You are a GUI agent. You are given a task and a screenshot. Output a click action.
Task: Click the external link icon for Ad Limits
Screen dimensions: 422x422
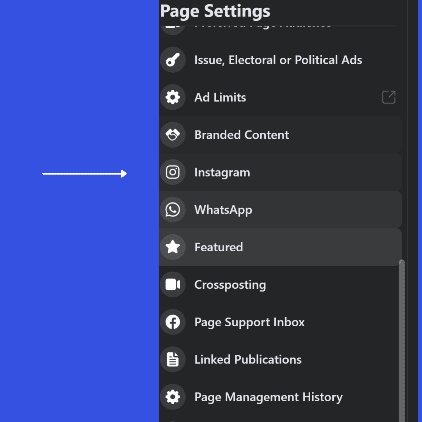click(389, 98)
